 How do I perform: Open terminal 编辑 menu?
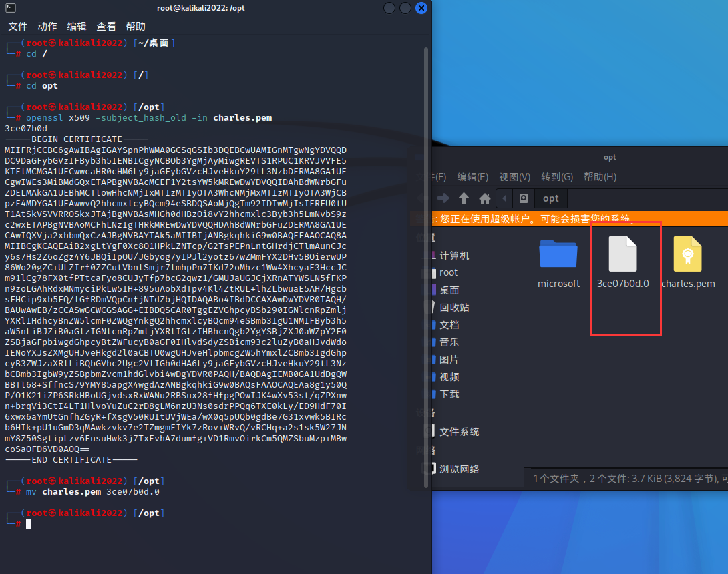[77, 27]
